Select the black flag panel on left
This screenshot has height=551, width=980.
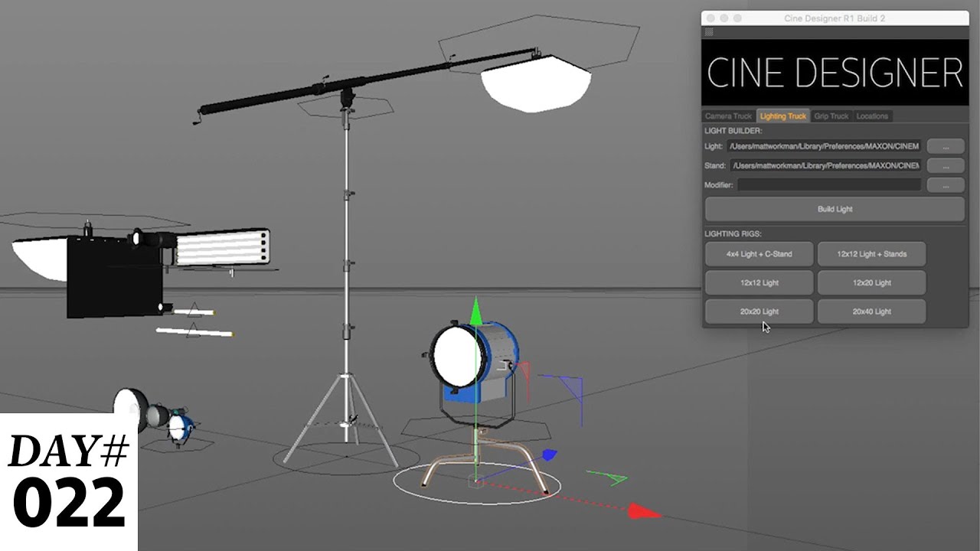(x=114, y=278)
